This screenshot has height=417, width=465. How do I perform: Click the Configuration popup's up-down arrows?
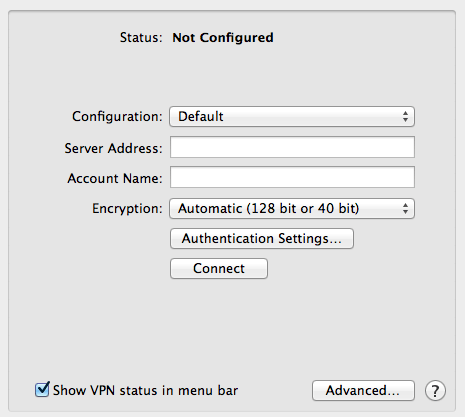[405, 117]
